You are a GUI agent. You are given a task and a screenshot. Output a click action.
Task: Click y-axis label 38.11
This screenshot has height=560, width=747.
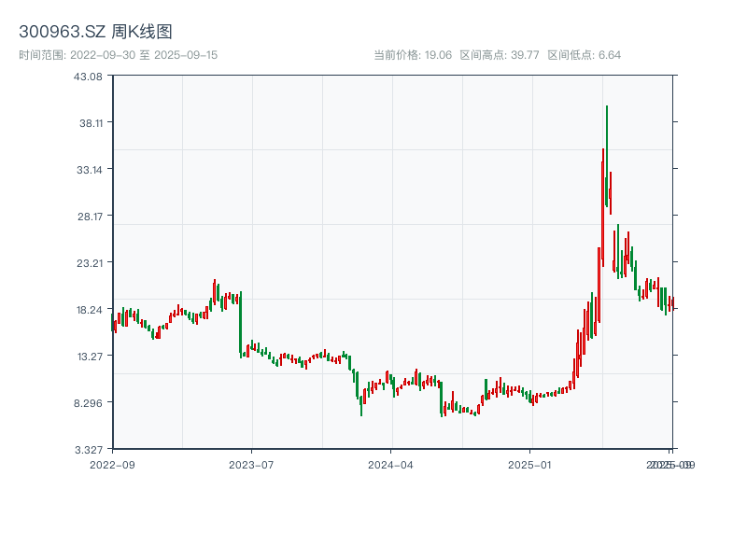pos(91,123)
